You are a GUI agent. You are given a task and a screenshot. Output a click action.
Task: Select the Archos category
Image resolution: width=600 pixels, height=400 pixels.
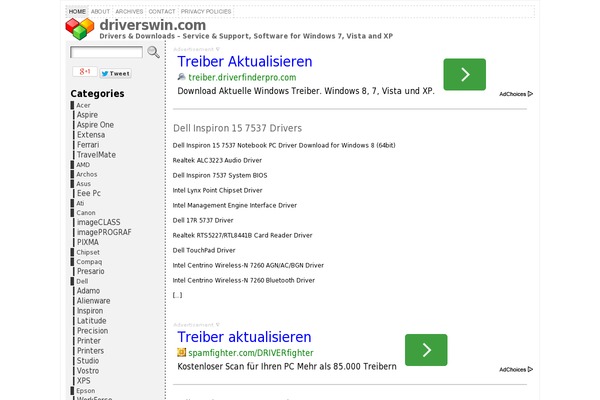tap(86, 174)
